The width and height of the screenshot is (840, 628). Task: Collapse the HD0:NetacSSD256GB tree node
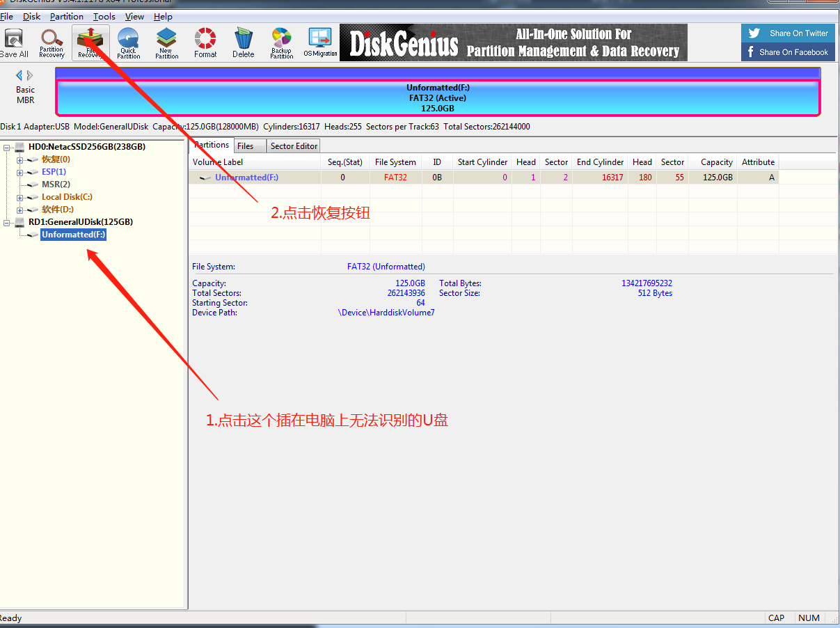(7, 147)
